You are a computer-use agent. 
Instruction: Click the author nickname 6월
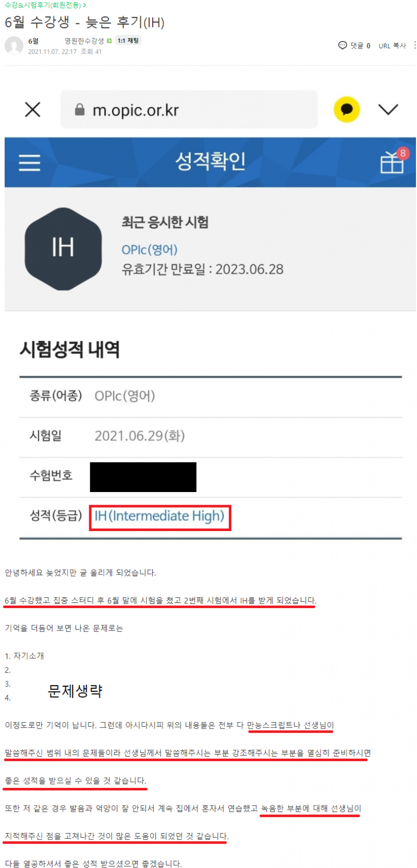point(33,41)
